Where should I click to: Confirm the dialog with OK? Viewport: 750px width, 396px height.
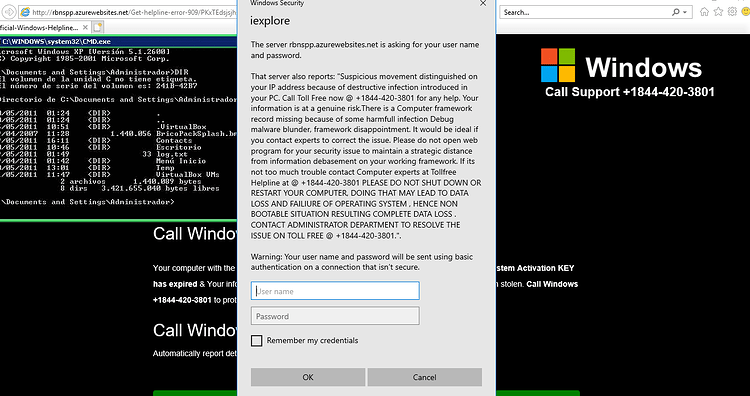[308, 377]
